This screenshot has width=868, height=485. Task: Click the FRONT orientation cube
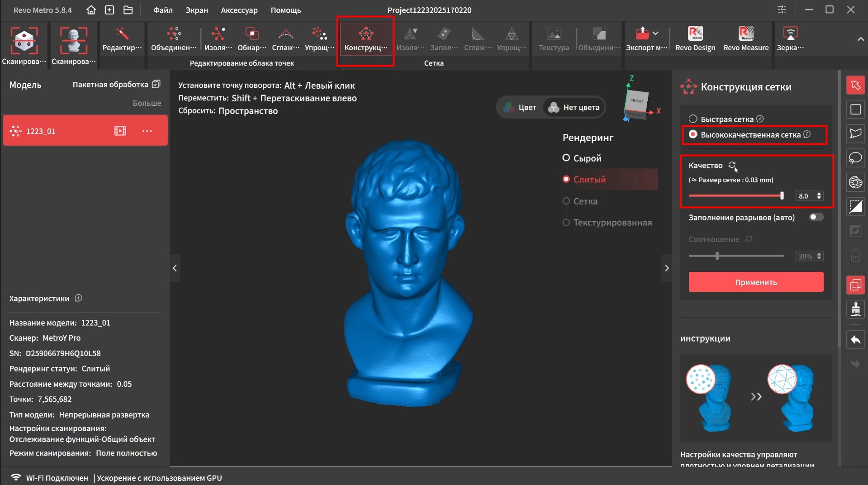pos(637,101)
